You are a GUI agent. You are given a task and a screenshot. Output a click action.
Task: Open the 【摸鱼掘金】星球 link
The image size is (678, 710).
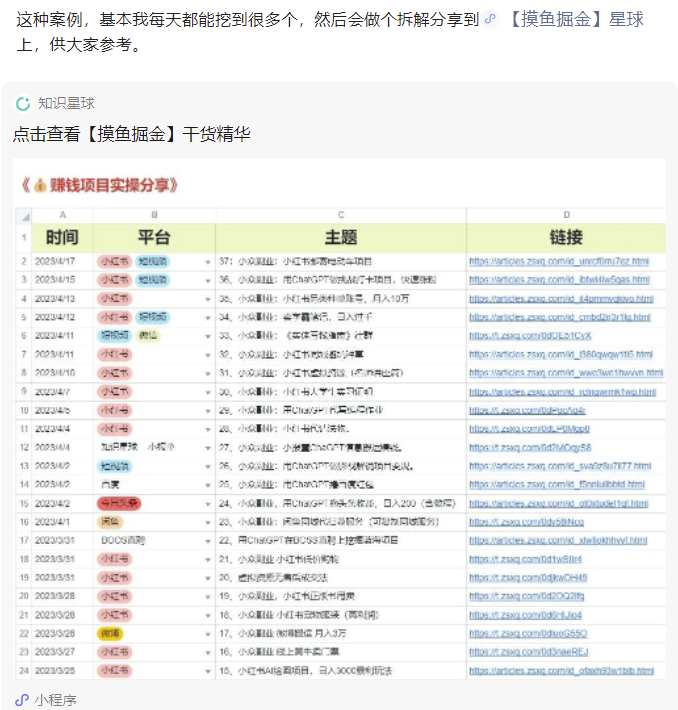[x=576, y=19]
